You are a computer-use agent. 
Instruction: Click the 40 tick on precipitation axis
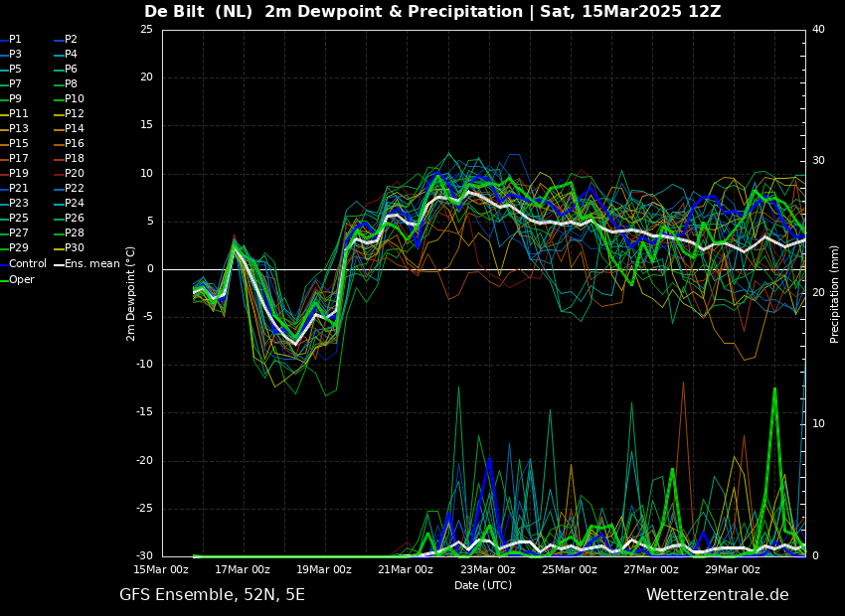[x=818, y=30]
